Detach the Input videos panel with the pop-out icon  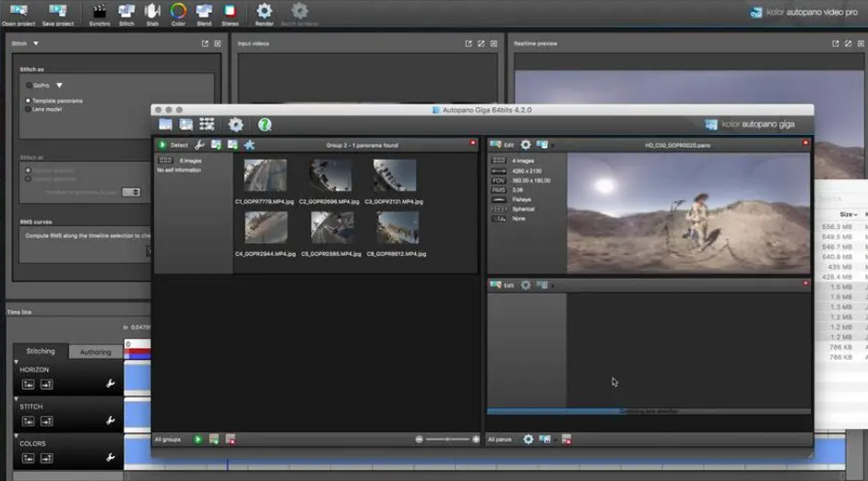pyautogui.click(x=469, y=43)
